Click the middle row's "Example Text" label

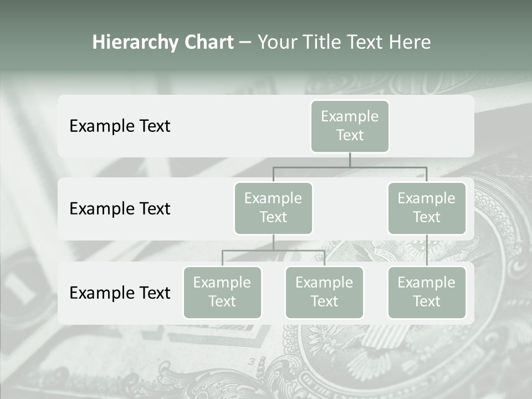(x=120, y=209)
